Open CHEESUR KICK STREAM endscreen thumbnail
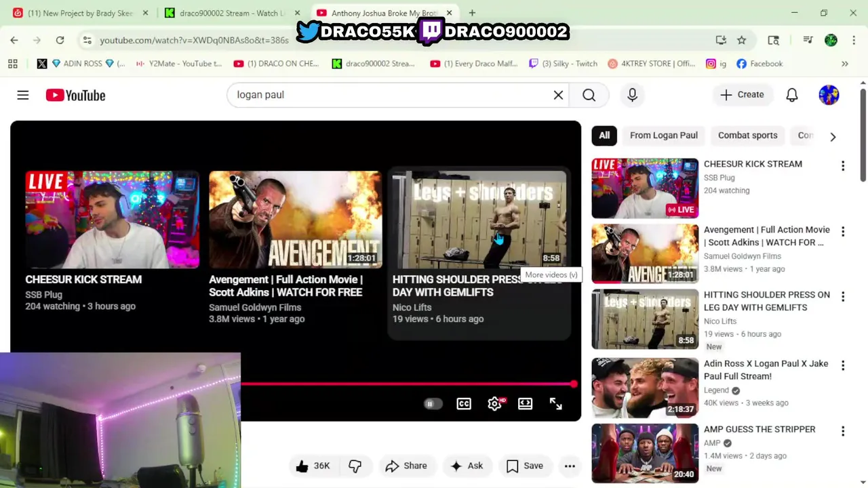The height and width of the screenshot is (488, 868). tap(112, 220)
